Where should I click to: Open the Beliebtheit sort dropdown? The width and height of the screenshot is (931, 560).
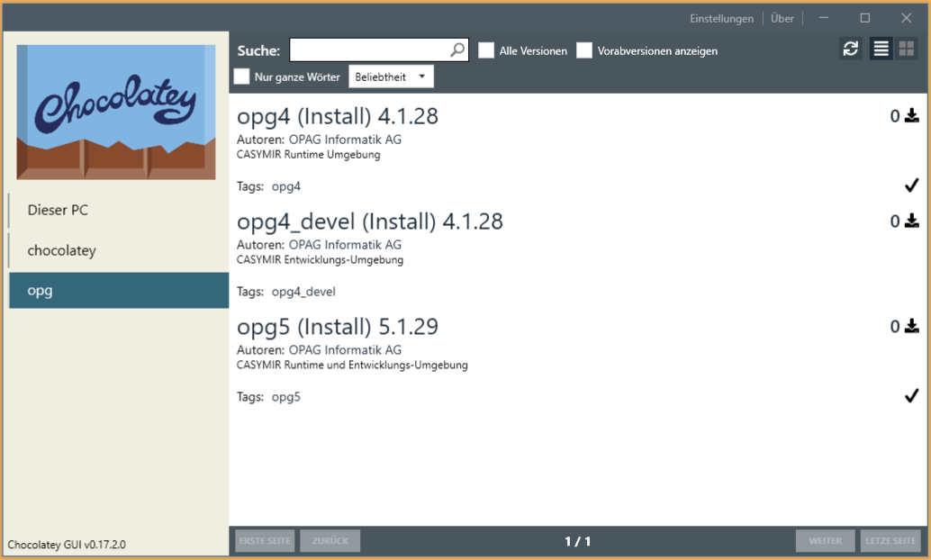pos(391,77)
